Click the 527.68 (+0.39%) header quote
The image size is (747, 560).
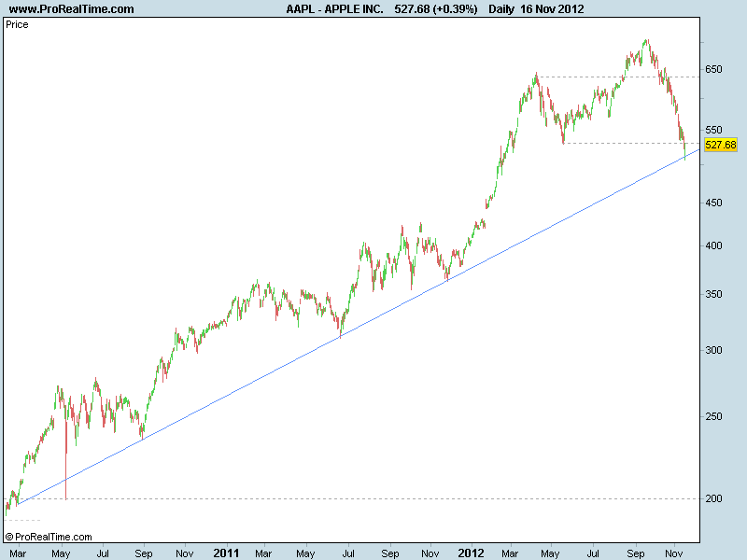(436, 9)
